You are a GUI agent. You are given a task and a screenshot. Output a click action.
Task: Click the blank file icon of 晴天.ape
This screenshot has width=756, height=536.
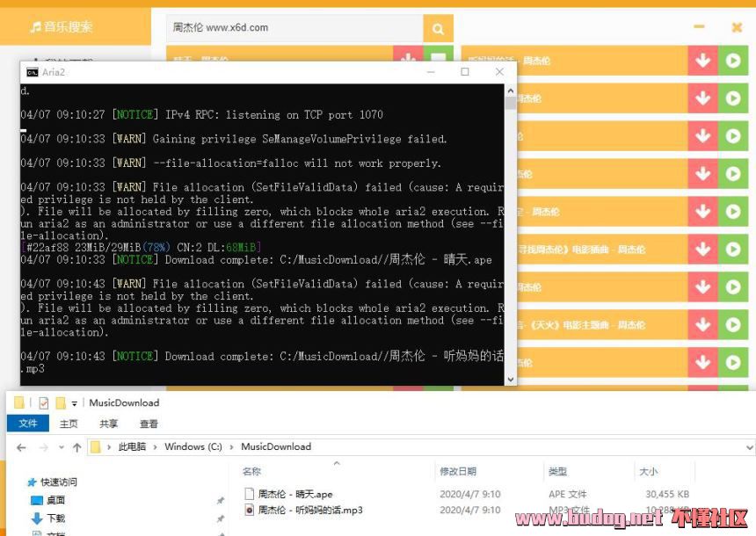pos(250,494)
